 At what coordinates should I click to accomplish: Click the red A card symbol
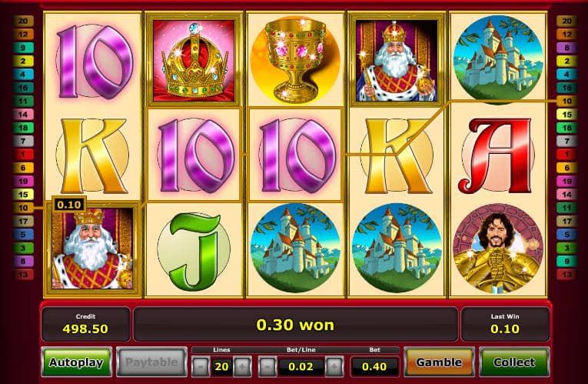(x=497, y=155)
